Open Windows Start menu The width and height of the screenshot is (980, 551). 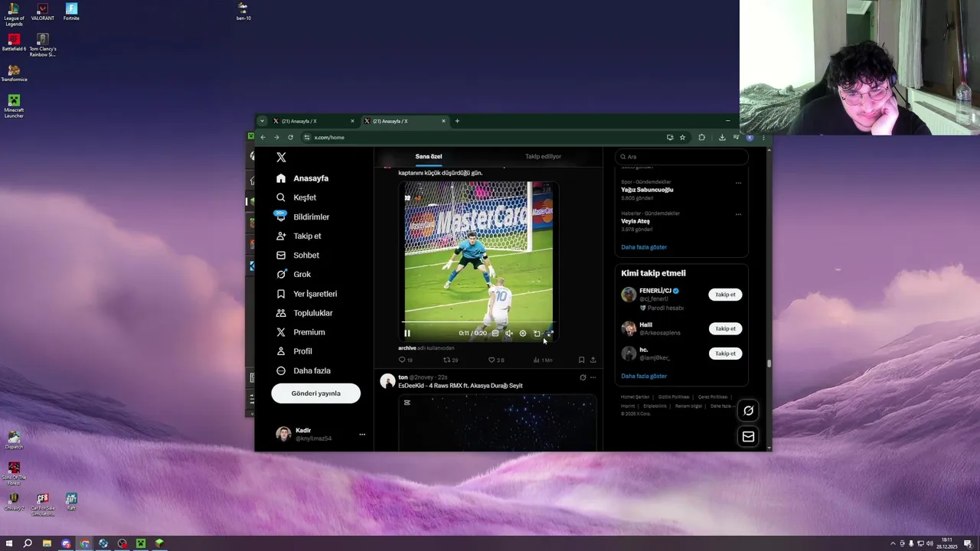click(9, 543)
